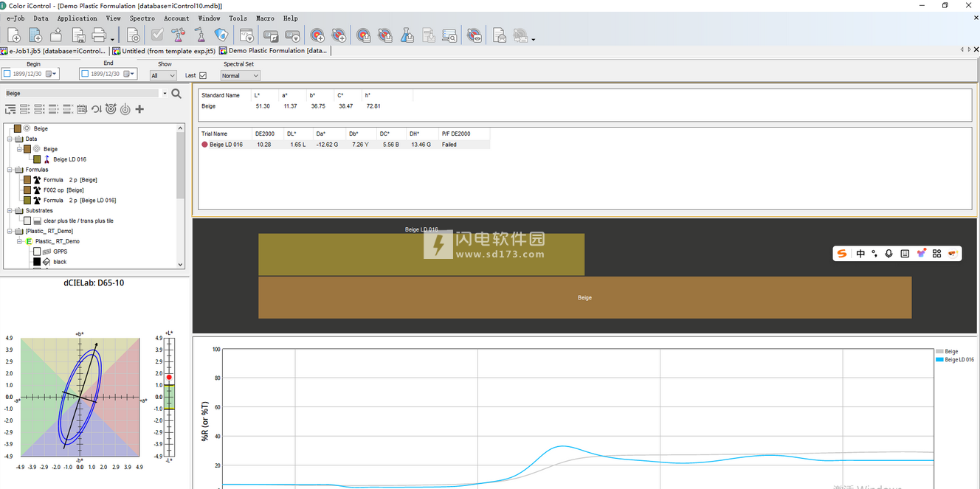This screenshot has width=980, height=489.
Task: Open the Show dropdown set to All
Action: 163,75
